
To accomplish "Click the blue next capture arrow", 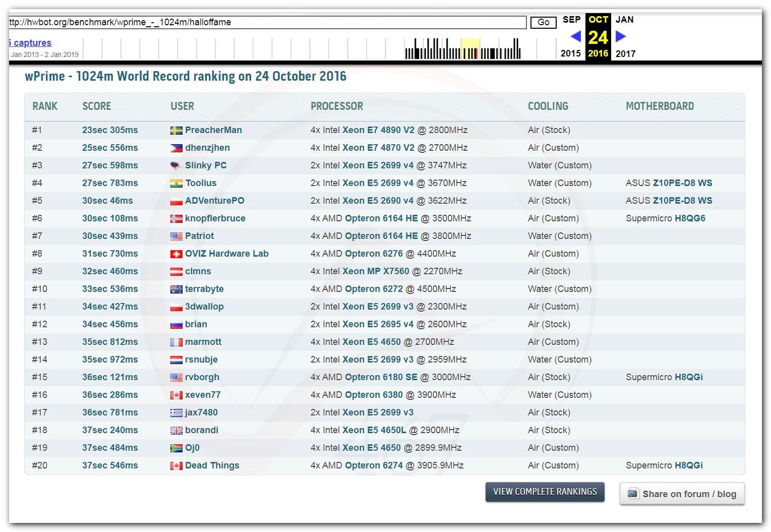I will (621, 36).
